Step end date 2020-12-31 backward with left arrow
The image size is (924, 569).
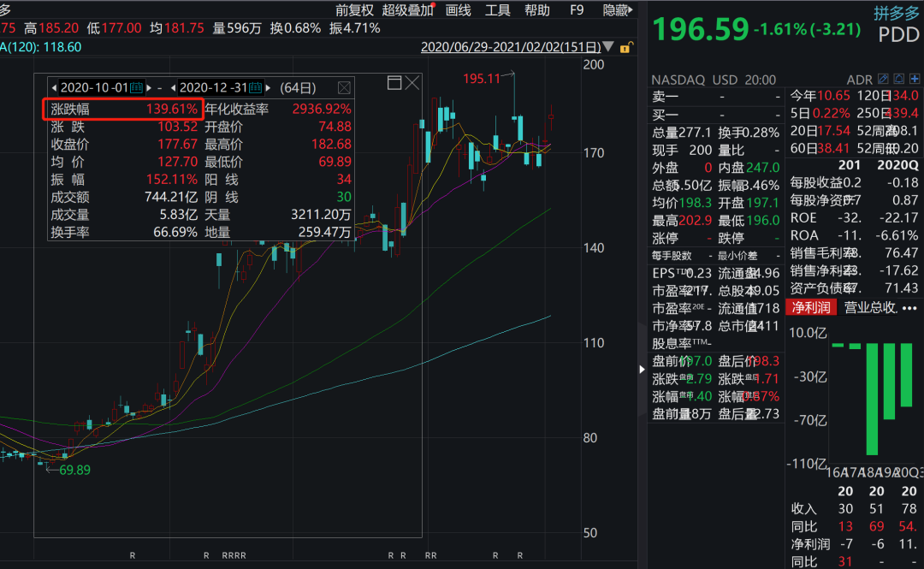pyautogui.click(x=173, y=88)
